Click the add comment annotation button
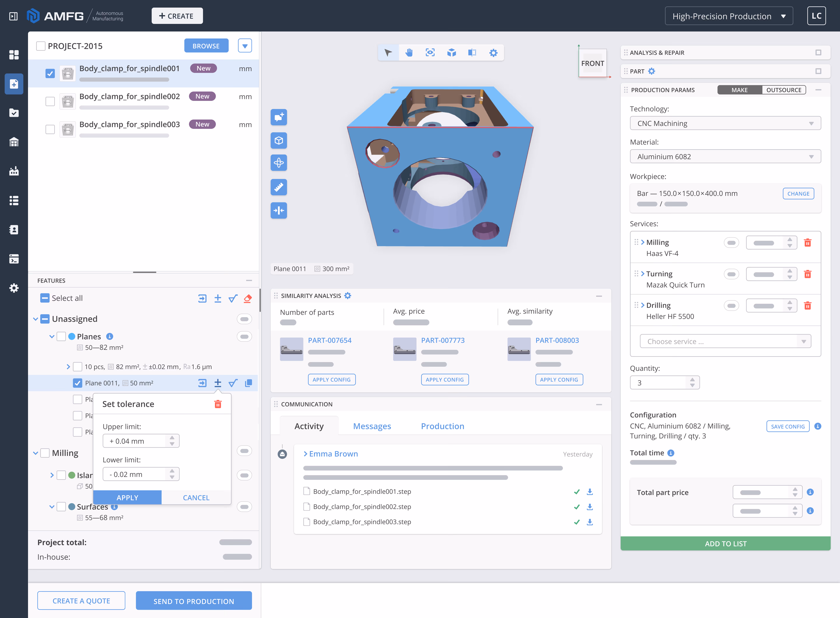The height and width of the screenshot is (618, 840). [279, 117]
